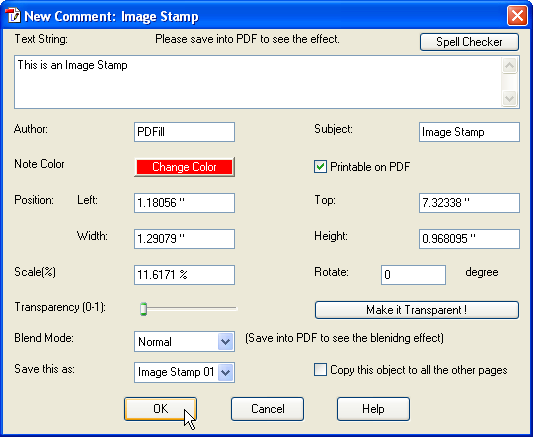The width and height of the screenshot is (533, 437).
Task: Click the PDFill app icon in title bar
Action: pyautogui.click(x=13, y=16)
